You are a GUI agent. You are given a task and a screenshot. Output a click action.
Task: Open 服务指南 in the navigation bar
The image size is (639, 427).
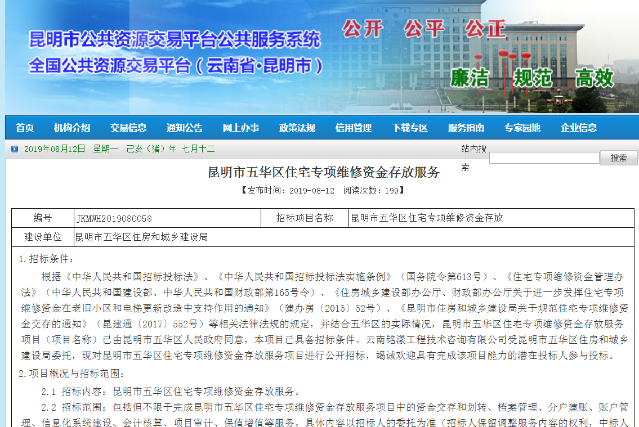pyautogui.click(x=466, y=128)
